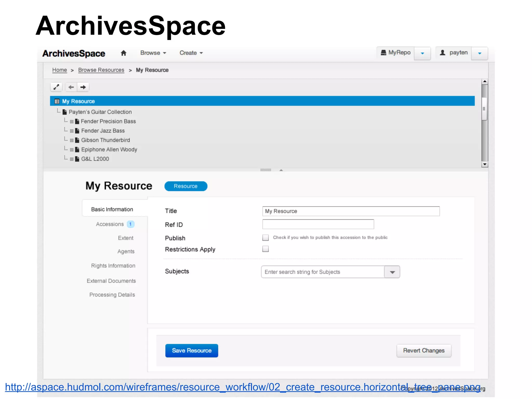Click the ArchivesSpace logo in navbar
The image size is (532, 399).
tap(74, 53)
